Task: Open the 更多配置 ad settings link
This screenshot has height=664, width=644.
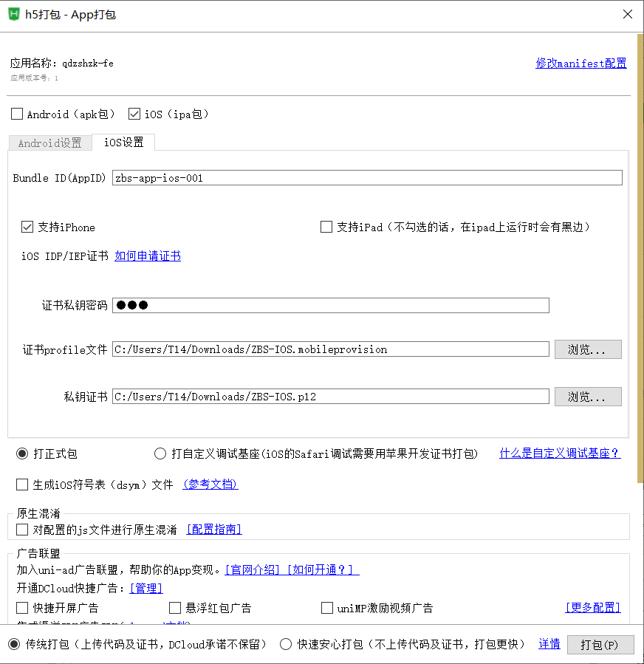Action: click(x=592, y=606)
